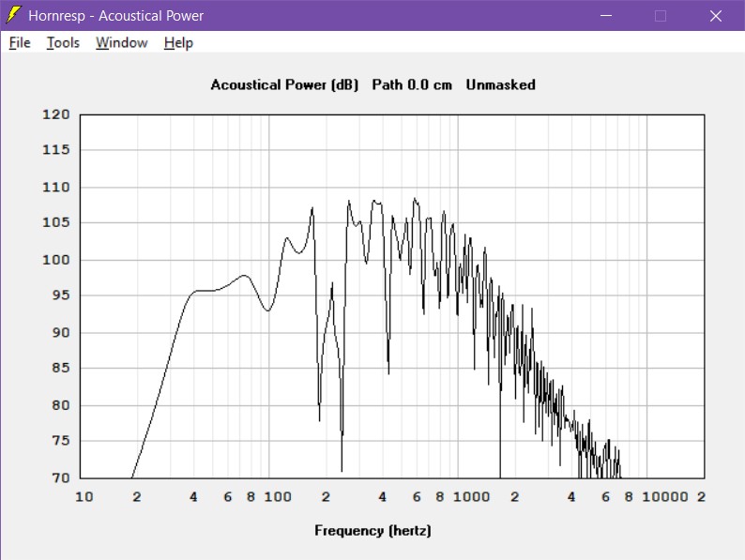Click the 'Hornresp - Acoustical Power' title text
Image resolution: width=745 pixels, height=560 pixels.
point(116,16)
